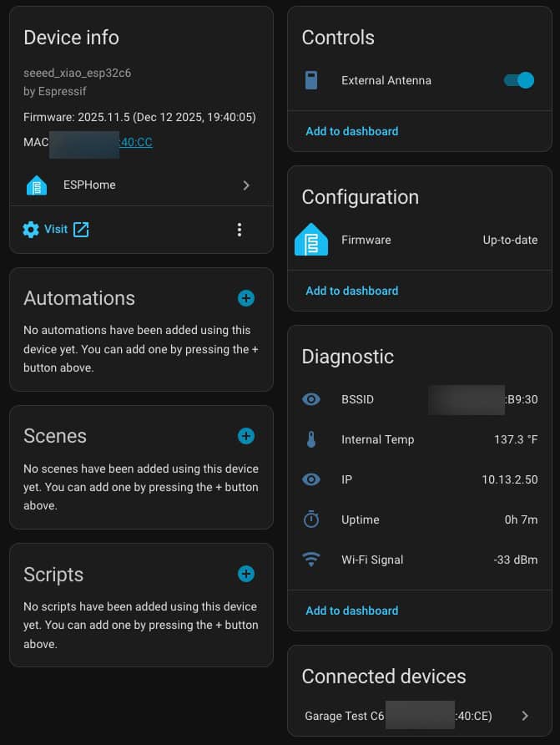The width and height of the screenshot is (560, 745).
Task: Add Controls entities to dashboard
Action: pyautogui.click(x=351, y=131)
